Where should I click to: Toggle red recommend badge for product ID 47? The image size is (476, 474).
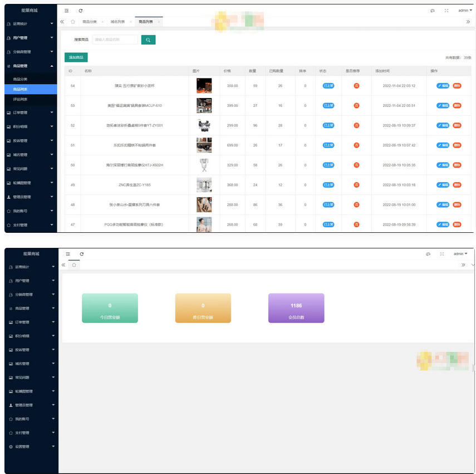point(356,224)
